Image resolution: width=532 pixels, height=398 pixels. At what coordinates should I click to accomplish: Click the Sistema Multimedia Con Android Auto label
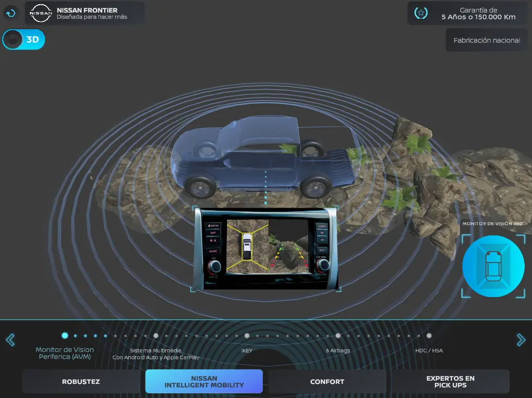tap(156, 354)
